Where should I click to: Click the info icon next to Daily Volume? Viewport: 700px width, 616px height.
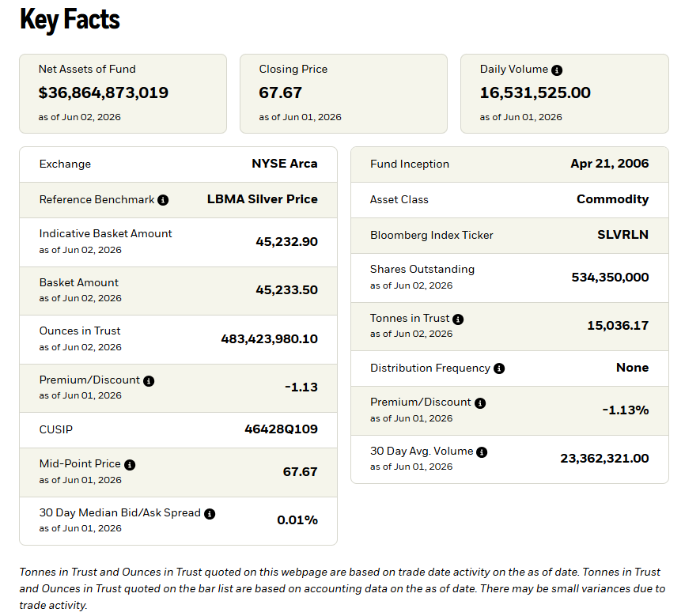[557, 70]
